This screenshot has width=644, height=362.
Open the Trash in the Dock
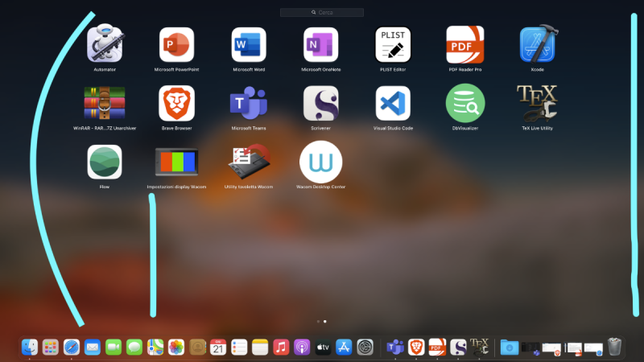click(614, 347)
